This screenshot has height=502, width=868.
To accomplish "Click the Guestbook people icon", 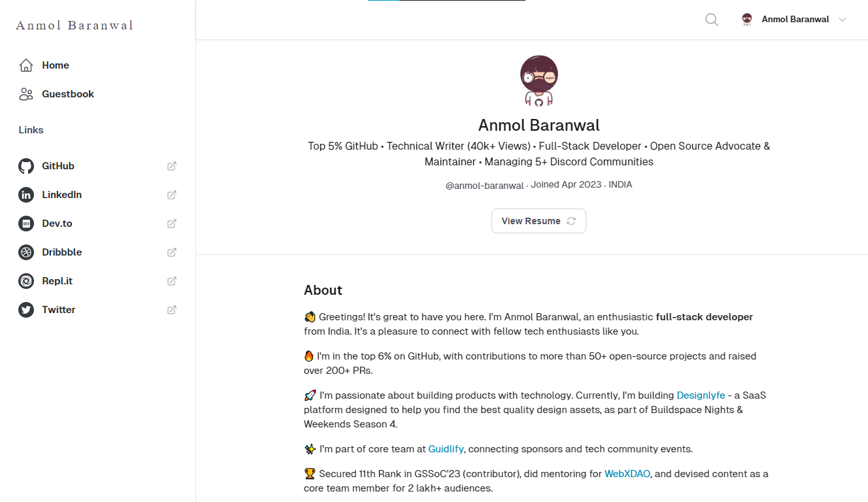I will [x=26, y=94].
